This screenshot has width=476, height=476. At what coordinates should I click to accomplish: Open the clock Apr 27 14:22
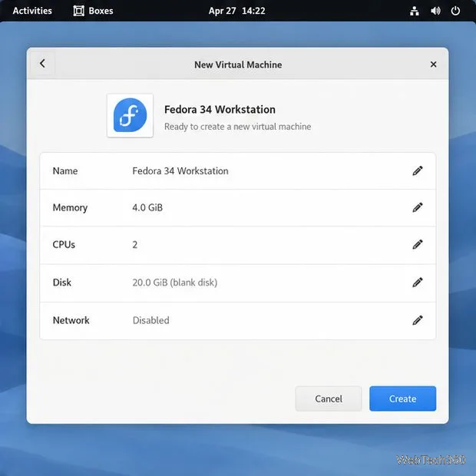pos(236,11)
